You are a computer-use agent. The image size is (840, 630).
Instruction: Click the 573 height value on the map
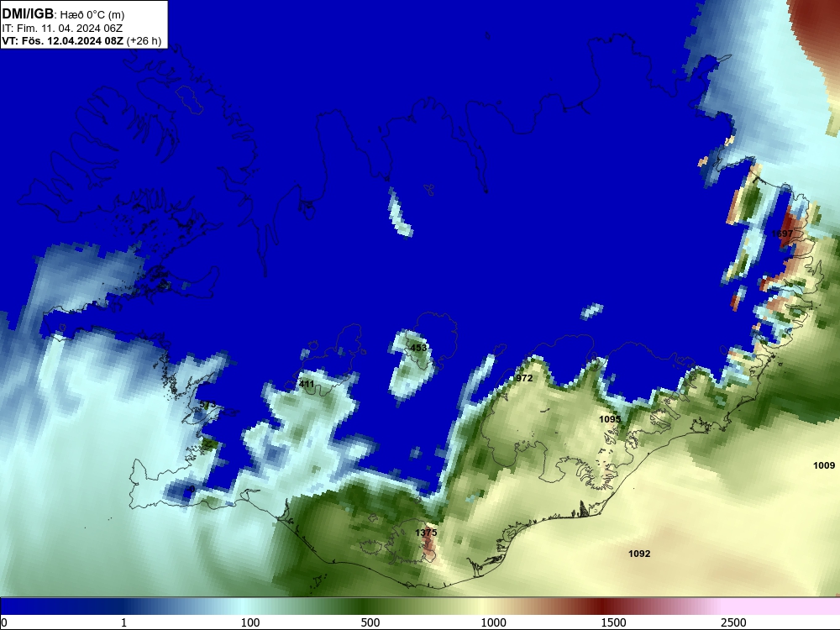[x=207, y=405]
